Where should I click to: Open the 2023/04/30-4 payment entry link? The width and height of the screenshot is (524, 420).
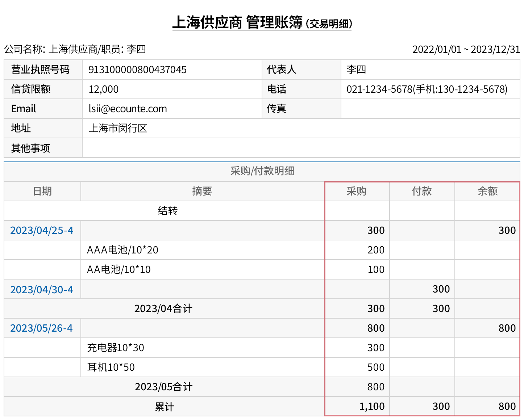point(42,290)
